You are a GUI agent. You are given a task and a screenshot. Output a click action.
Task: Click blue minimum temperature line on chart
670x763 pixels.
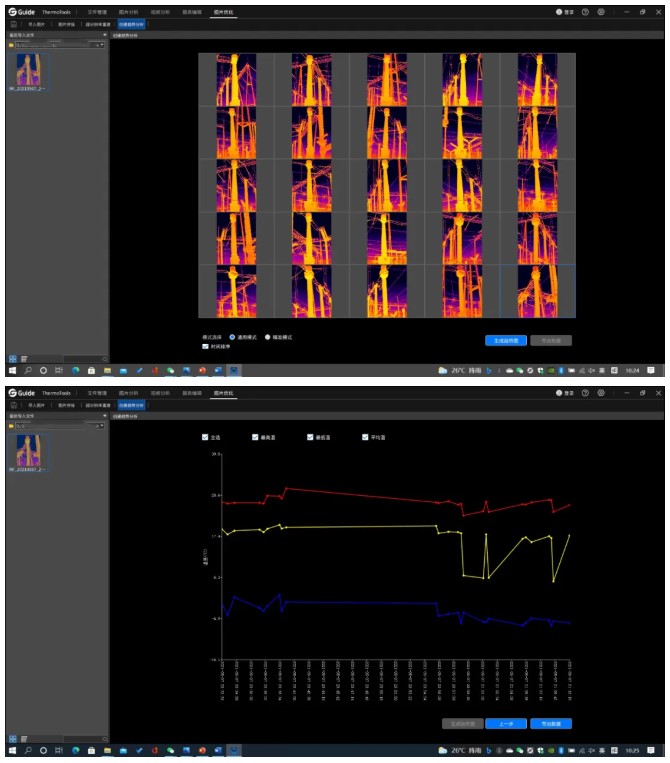click(362, 603)
